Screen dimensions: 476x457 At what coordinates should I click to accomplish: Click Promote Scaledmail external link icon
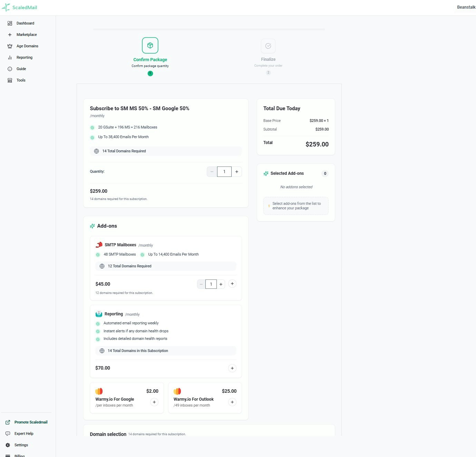[8, 422]
